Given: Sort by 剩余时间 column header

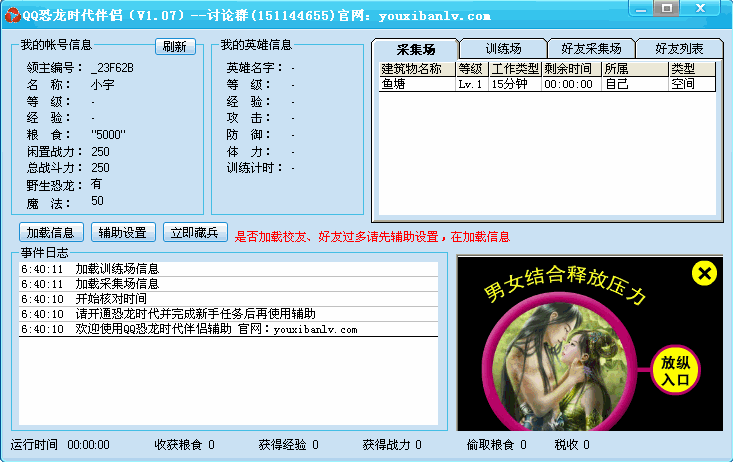Looking at the screenshot, I should [x=571, y=69].
